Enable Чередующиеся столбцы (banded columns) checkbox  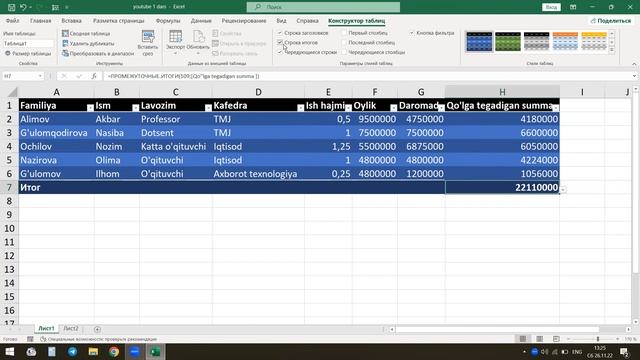pyautogui.click(x=344, y=52)
